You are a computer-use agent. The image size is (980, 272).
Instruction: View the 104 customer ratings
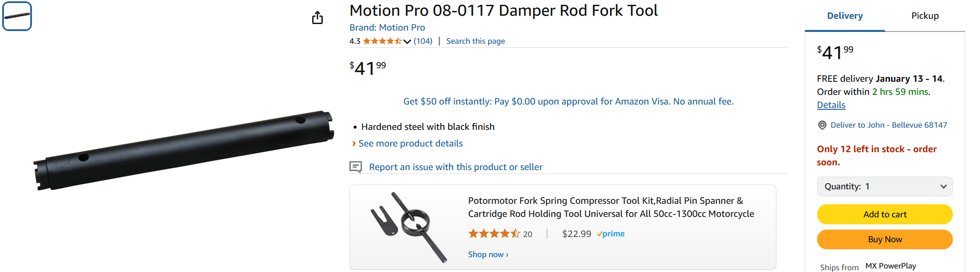[x=423, y=41]
